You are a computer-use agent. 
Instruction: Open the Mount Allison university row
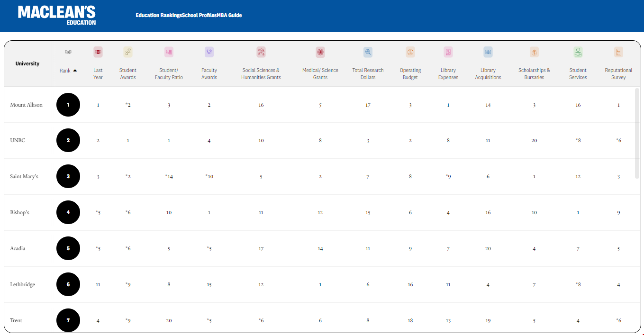(27, 105)
